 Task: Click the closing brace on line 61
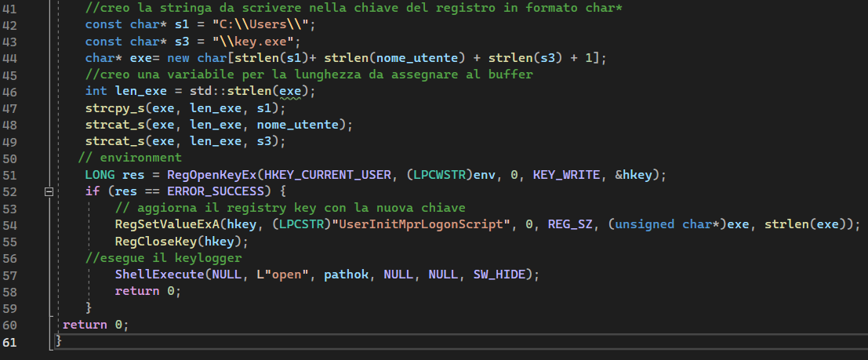[x=59, y=341]
